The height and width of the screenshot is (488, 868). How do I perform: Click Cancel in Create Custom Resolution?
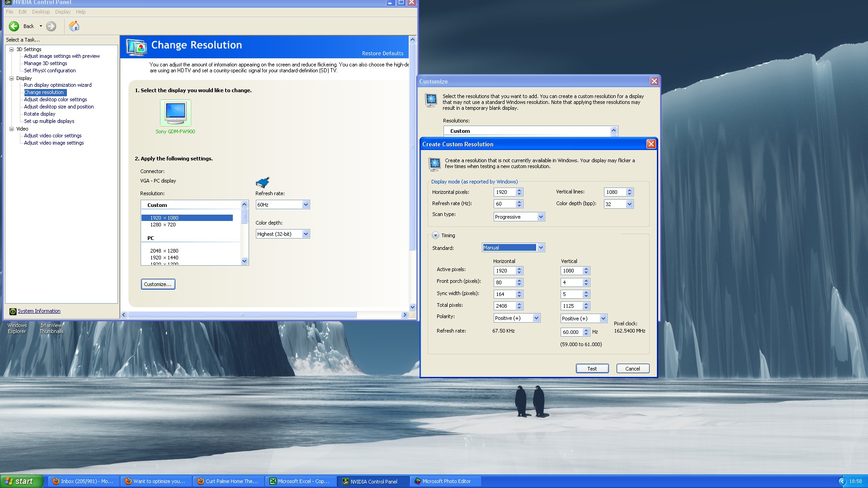point(633,369)
